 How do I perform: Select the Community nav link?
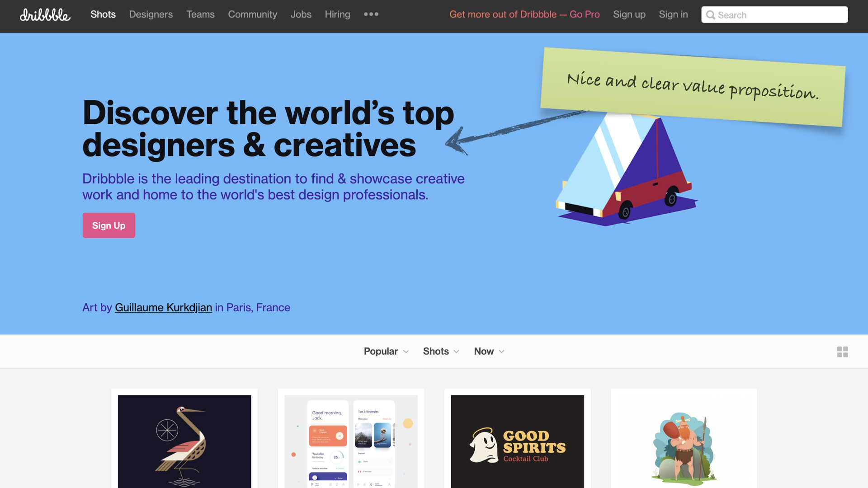click(252, 14)
